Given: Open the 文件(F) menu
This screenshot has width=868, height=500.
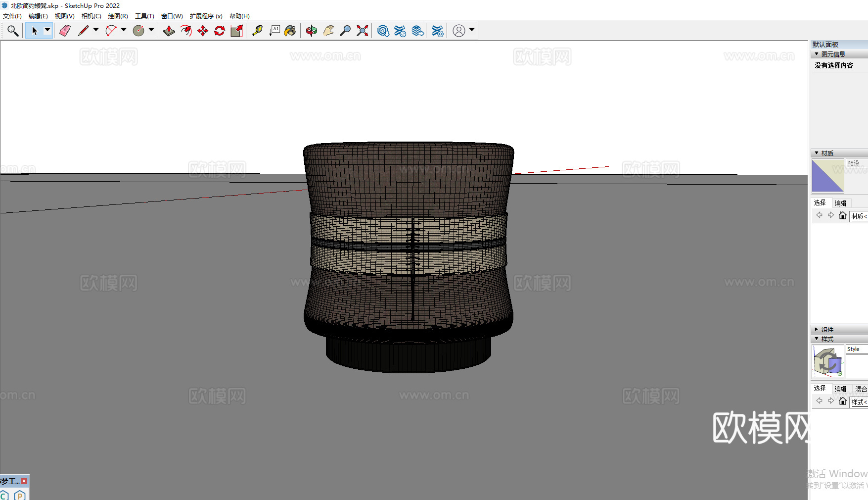Looking at the screenshot, I should coord(12,16).
